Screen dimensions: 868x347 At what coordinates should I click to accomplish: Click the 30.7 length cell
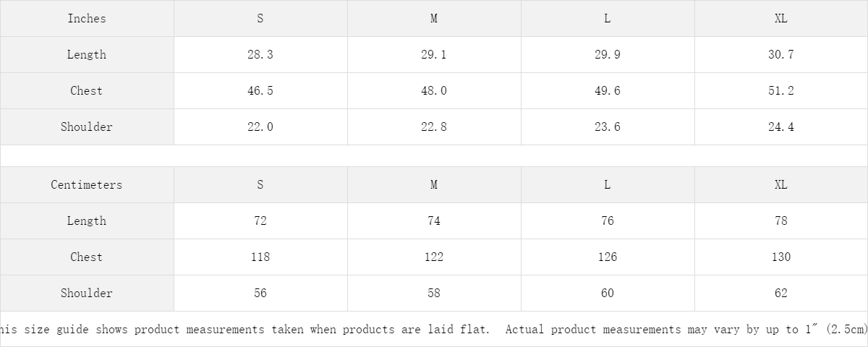click(780, 55)
